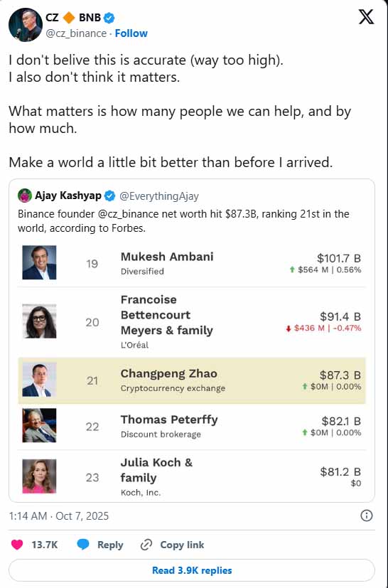Open the tweet info circle icon

pos(366,515)
